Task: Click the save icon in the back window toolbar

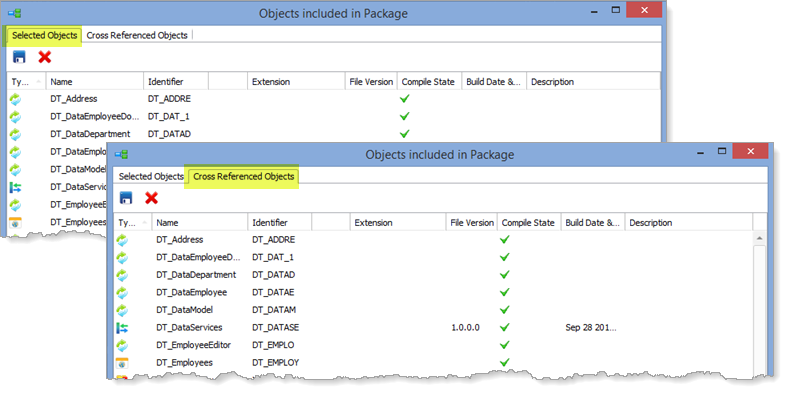Action: click(x=19, y=57)
